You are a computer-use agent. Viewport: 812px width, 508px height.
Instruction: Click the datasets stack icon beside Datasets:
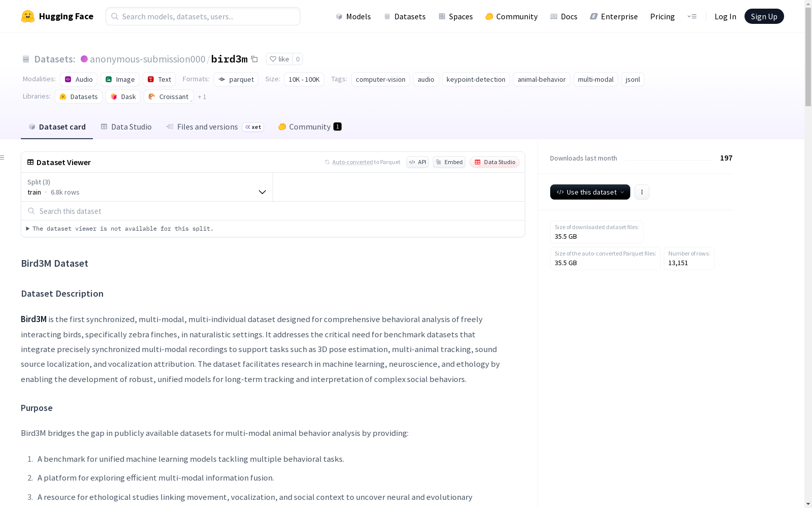pos(26,59)
